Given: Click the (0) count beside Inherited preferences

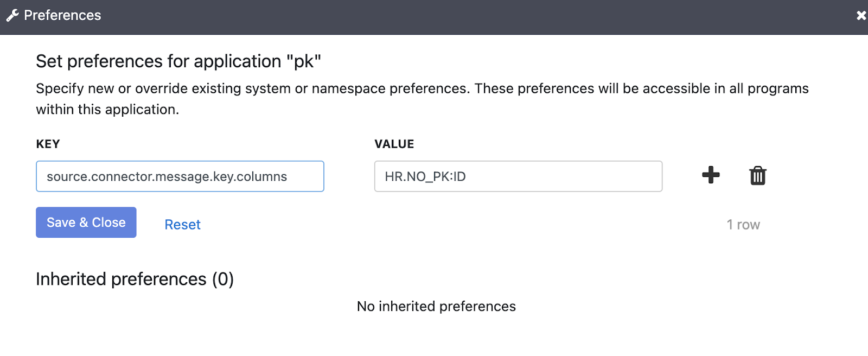Looking at the screenshot, I should tap(223, 279).
